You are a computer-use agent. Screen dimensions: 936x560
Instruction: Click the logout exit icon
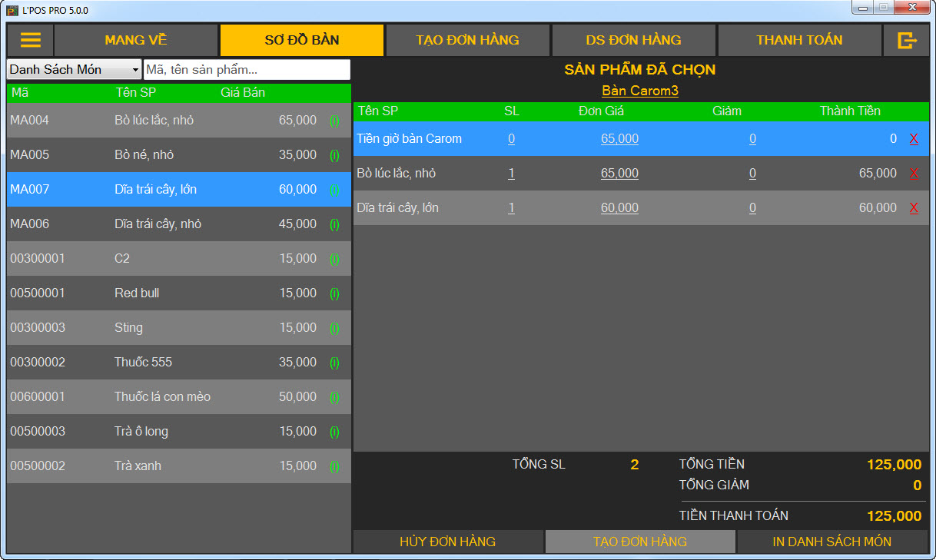tap(907, 41)
